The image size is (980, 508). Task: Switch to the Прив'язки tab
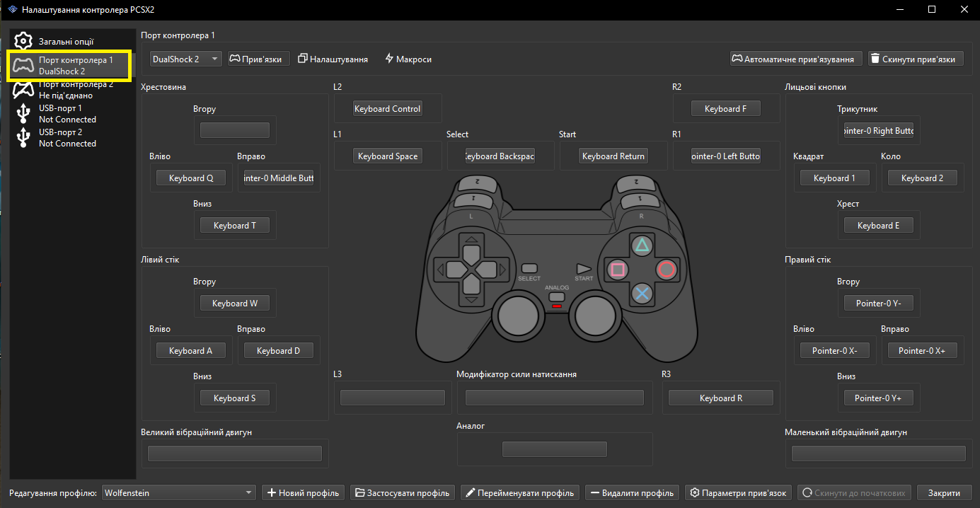click(x=258, y=59)
